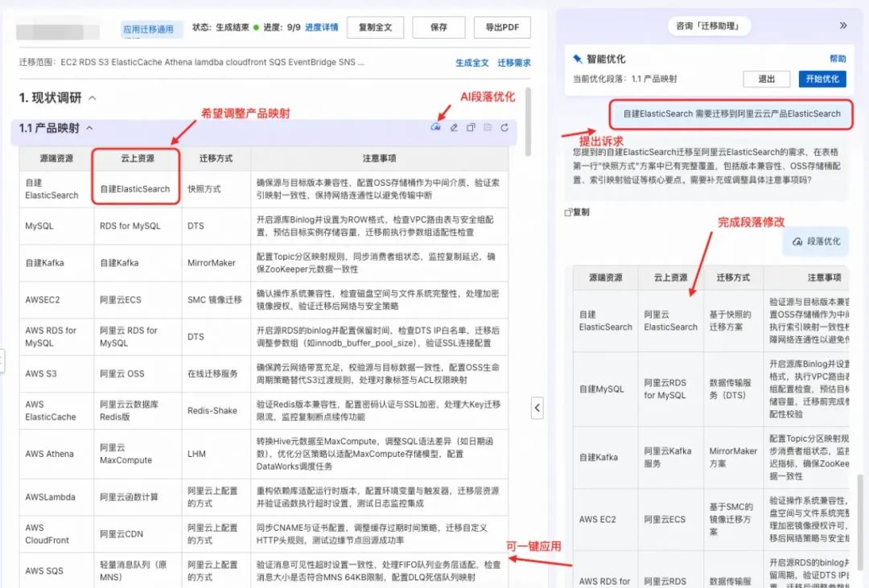869x588 pixels.
Task: Toggle the side panel arrow handle
Action: (537, 408)
